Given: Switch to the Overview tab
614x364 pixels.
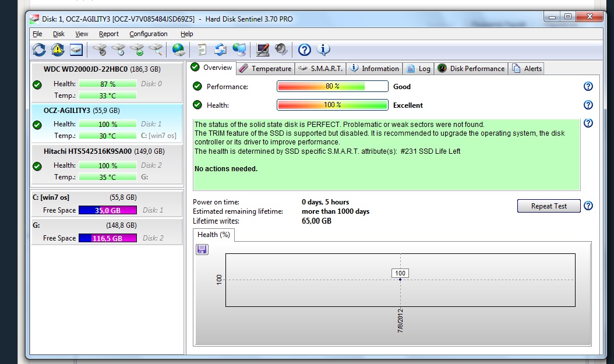Looking at the screenshot, I should pos(211,68).
